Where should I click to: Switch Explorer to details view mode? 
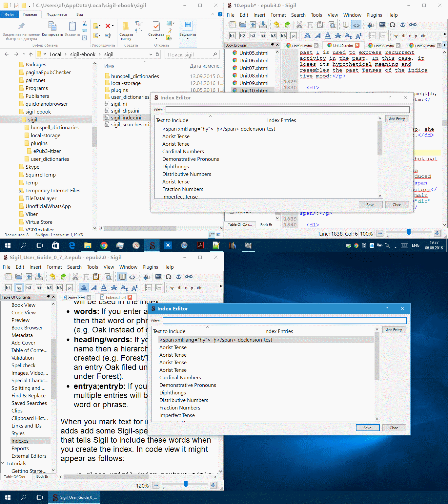click(x=212, y=234)
